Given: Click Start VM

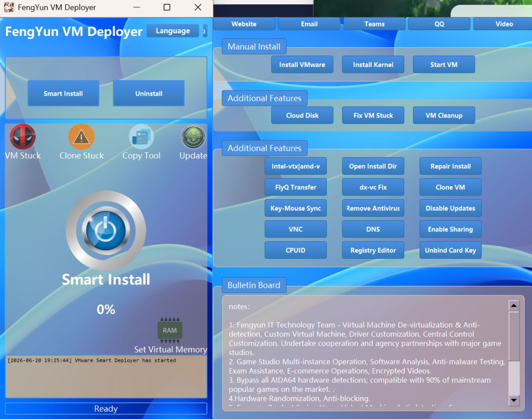Looking at the screenshot, I should tap(444, 64).
